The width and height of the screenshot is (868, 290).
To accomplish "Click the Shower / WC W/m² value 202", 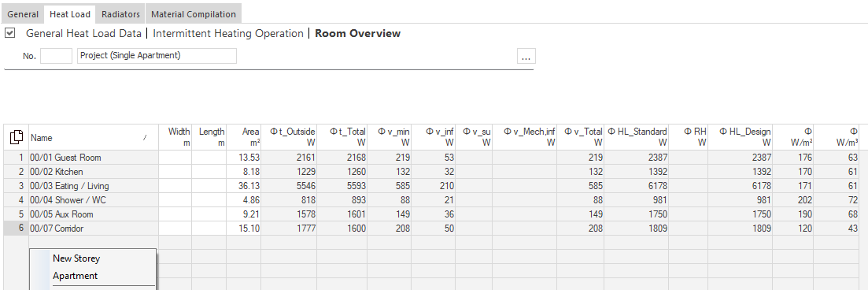I will click(793, 200).
